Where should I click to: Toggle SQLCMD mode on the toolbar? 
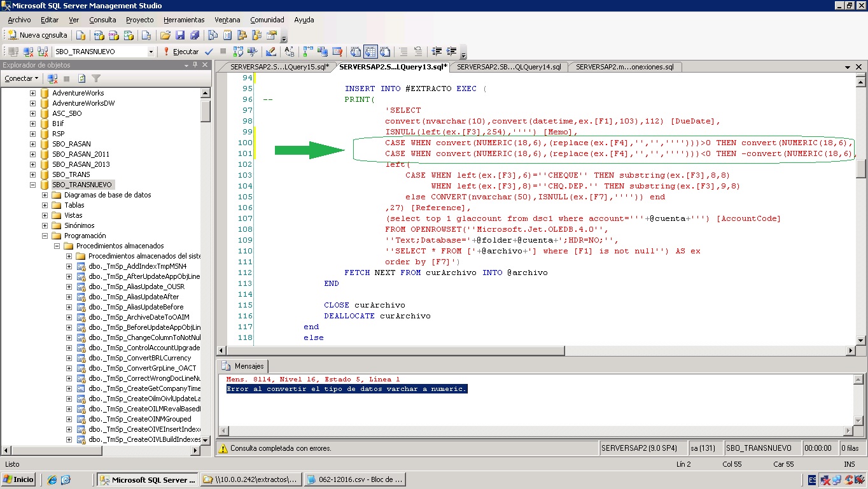(x=336, y=52)
